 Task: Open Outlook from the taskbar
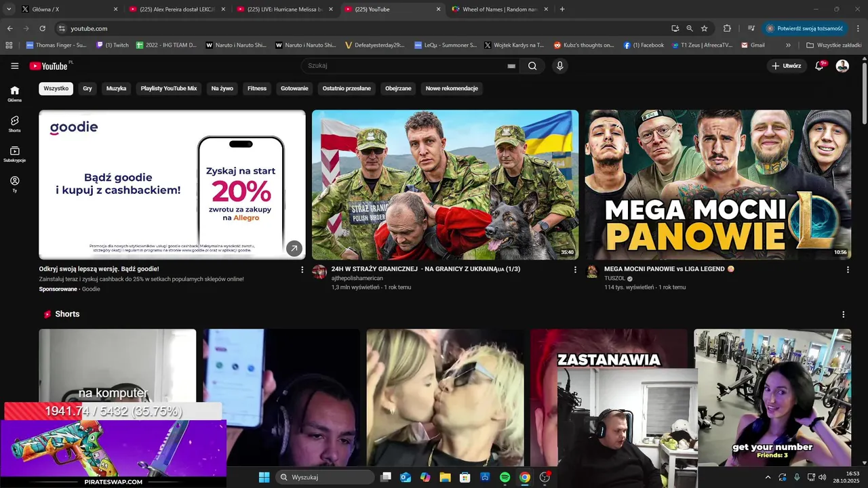pyautogui.click(x=406, y=477)
